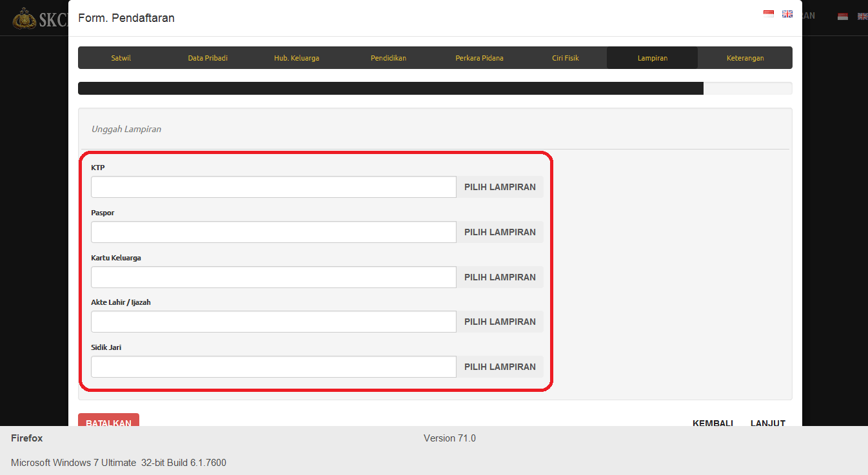The image size is (868, 475).
Task: Click the Akte Lahir / Ijazah field
Action: (x=273, y=322)
